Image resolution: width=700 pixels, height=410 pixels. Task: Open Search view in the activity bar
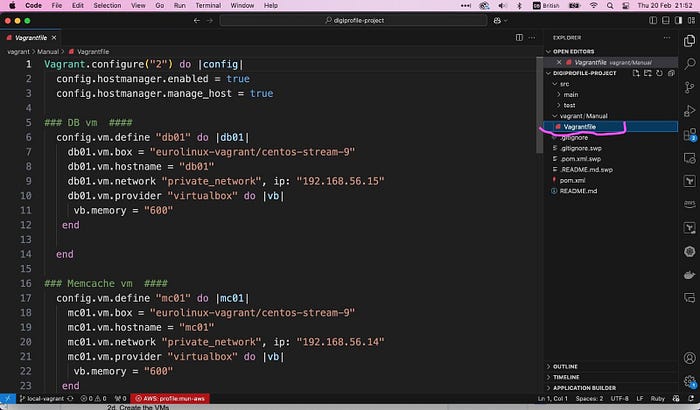[x=689, y=64]
